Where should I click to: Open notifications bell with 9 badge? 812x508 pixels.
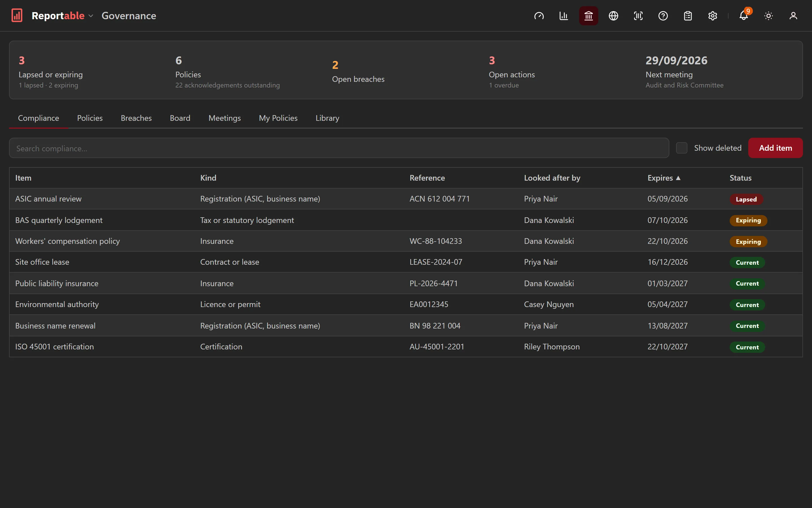coord(743,16)
